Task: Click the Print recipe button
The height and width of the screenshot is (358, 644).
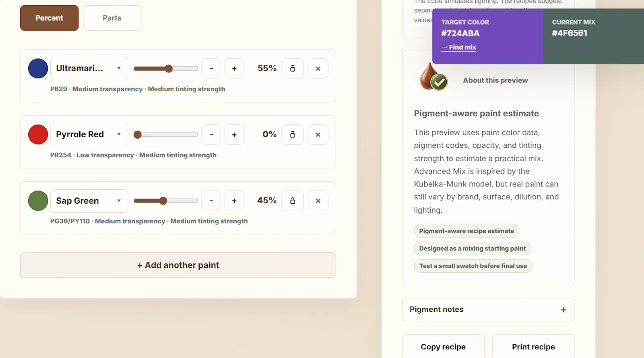Action: point(533,346)
